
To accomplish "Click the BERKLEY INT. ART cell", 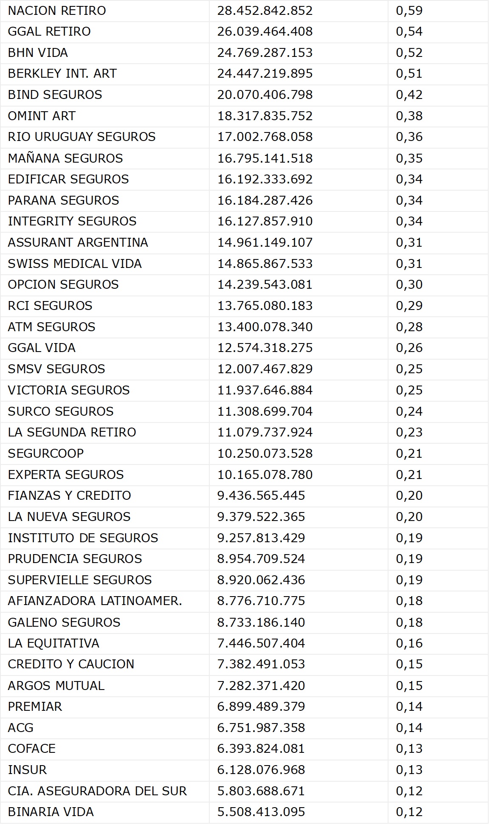I will (x=62, y=73).
